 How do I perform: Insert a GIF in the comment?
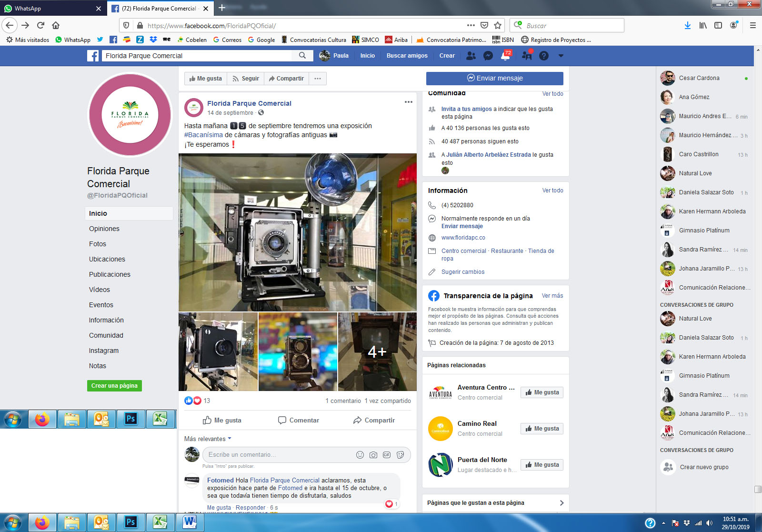click(x=387, y=455)
